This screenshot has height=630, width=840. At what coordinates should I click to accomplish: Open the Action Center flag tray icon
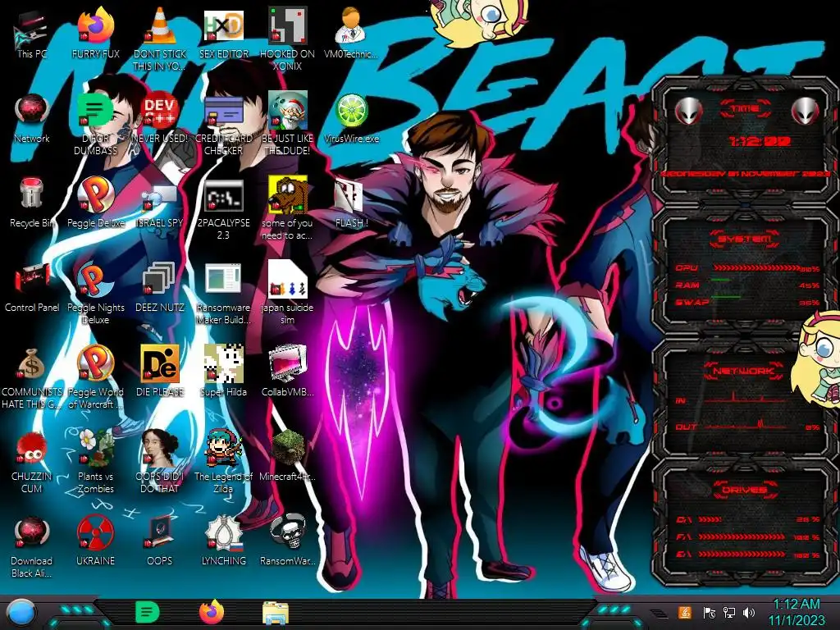709,612
